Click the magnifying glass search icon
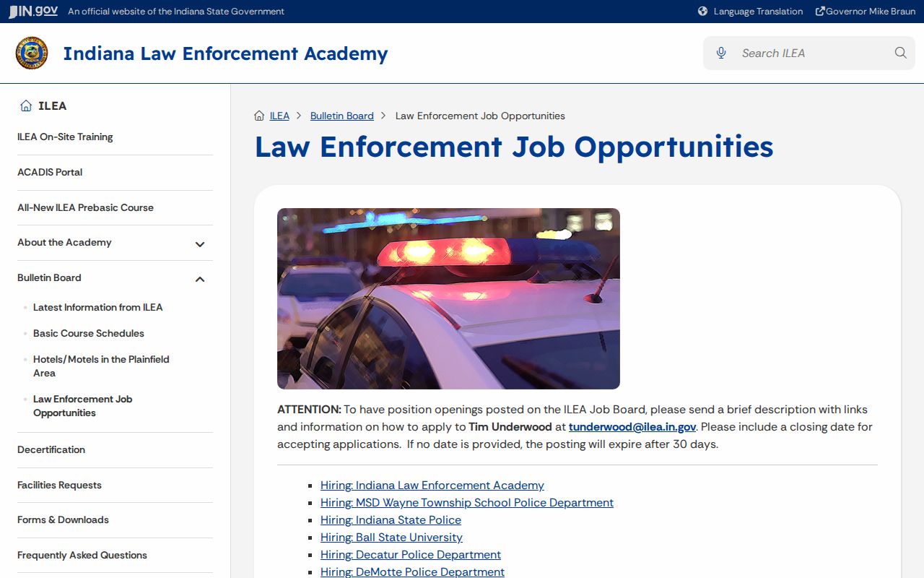The height and width of the screenshot is (578, 924). (900, 53)
